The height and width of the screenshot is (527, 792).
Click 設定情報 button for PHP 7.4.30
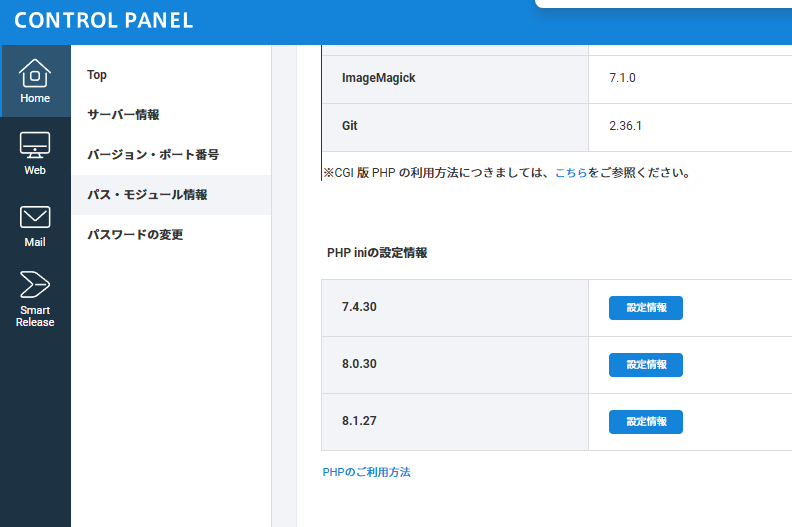pyautogui.click(x=646, y=308)
